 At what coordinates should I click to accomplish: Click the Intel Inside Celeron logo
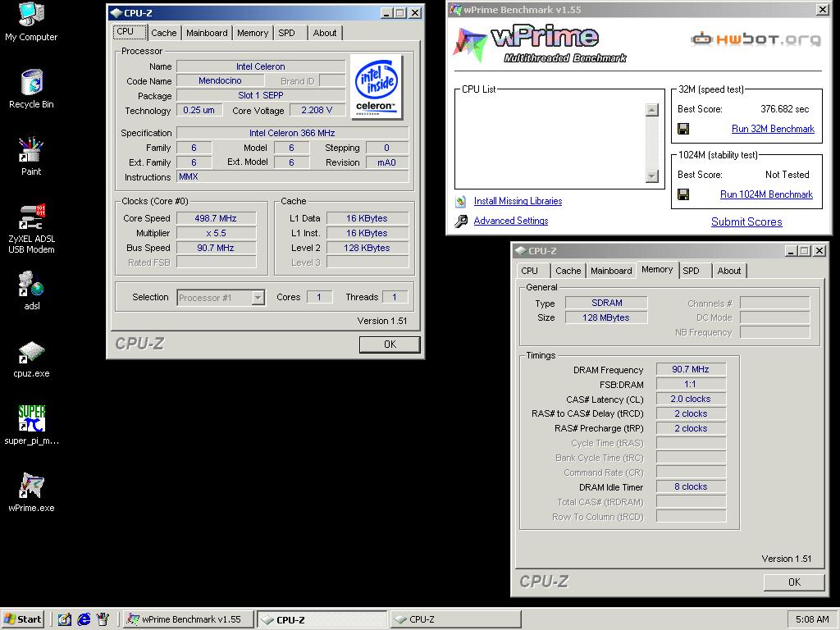376,86
